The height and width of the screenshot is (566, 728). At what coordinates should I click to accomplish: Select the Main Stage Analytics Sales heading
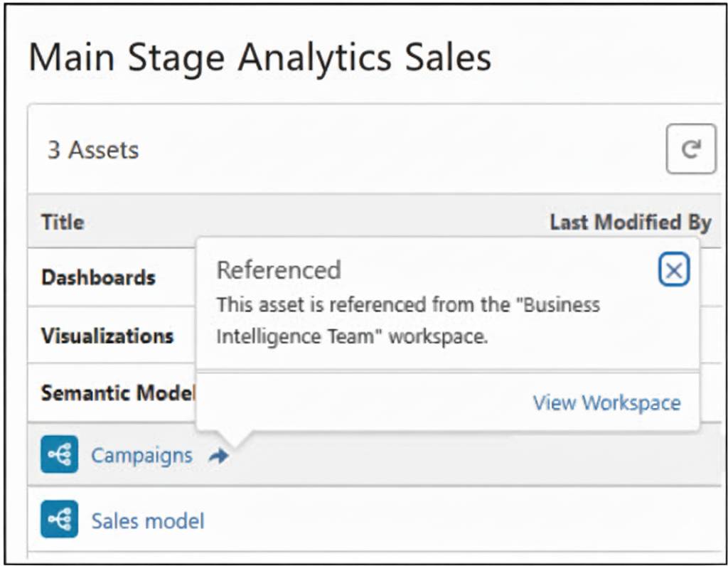click(260, 57)
